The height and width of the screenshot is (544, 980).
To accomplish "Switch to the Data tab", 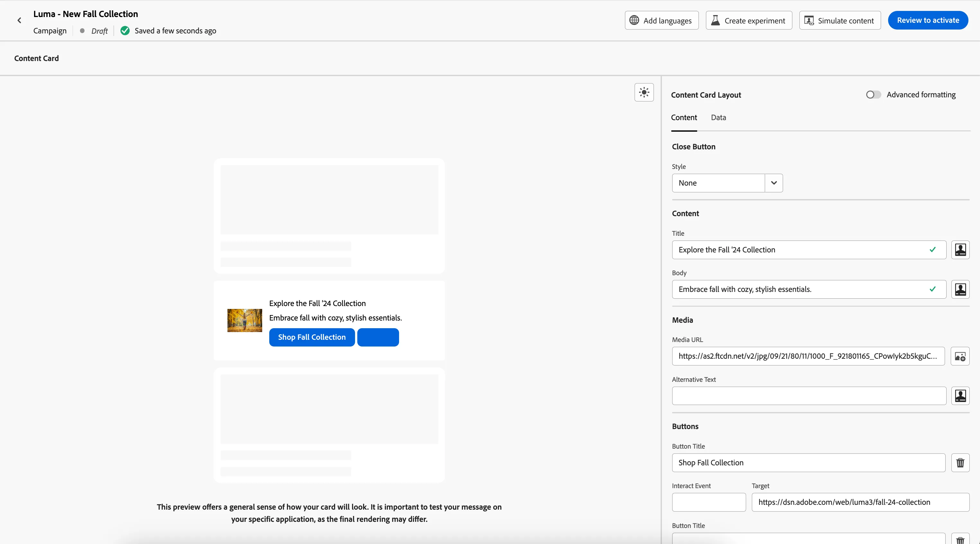I will [718, 118].
